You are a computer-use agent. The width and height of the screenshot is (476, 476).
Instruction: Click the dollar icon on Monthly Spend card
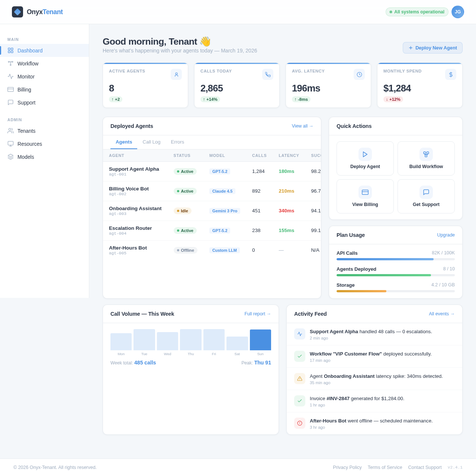[450, 74]
